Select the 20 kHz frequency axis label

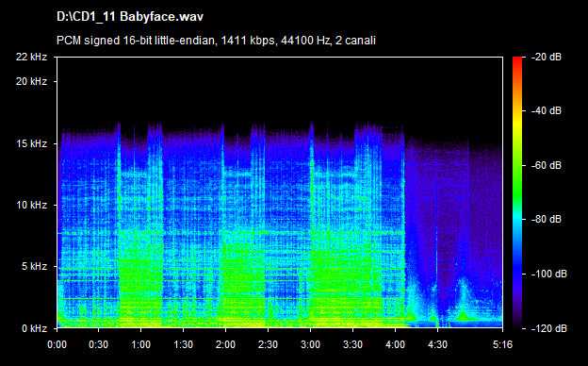tap(31, 81)
